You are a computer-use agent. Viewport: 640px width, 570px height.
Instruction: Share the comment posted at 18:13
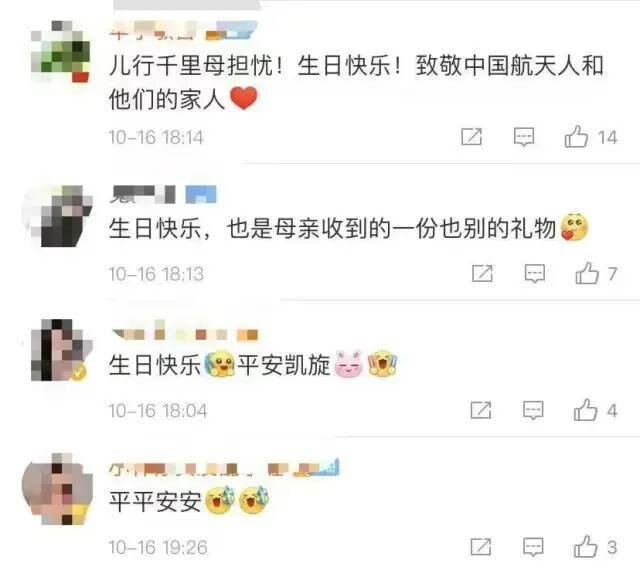coord(482,273)
